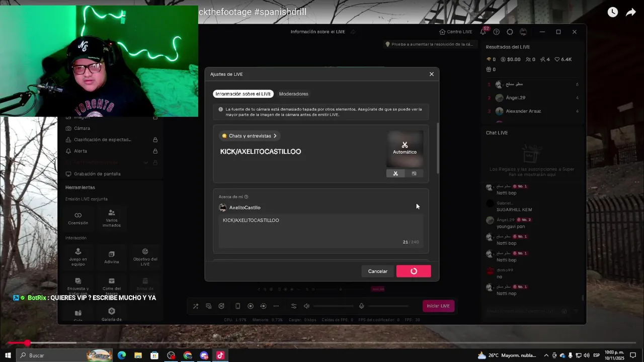This screenshot has width=644, height=362.
Task: Click the taskbar Buscar search box
Action: click(65, 355)
